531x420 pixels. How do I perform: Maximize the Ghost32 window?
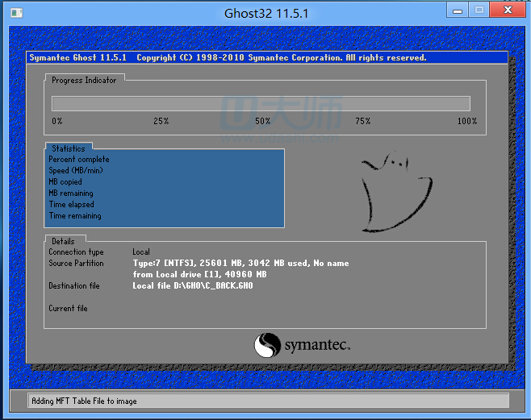tap(478, 10)
